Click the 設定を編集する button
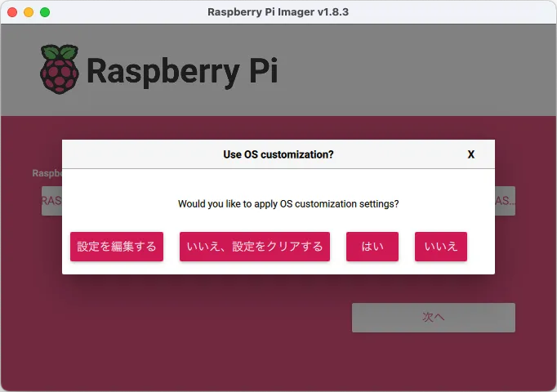 click(x=117, y=247)
